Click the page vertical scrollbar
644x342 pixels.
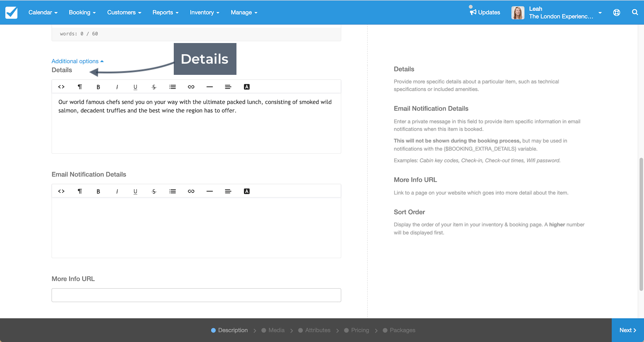tap(641, 224)
